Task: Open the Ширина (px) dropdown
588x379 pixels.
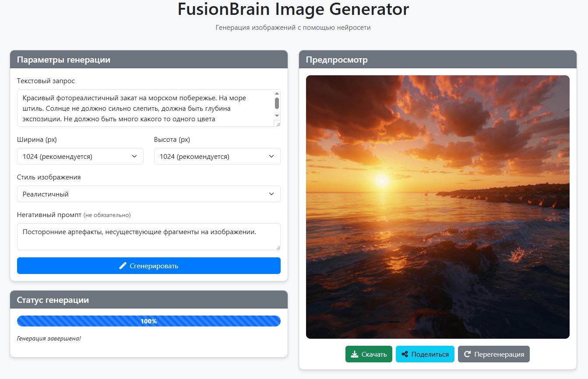Action: [x=80, y=156]
